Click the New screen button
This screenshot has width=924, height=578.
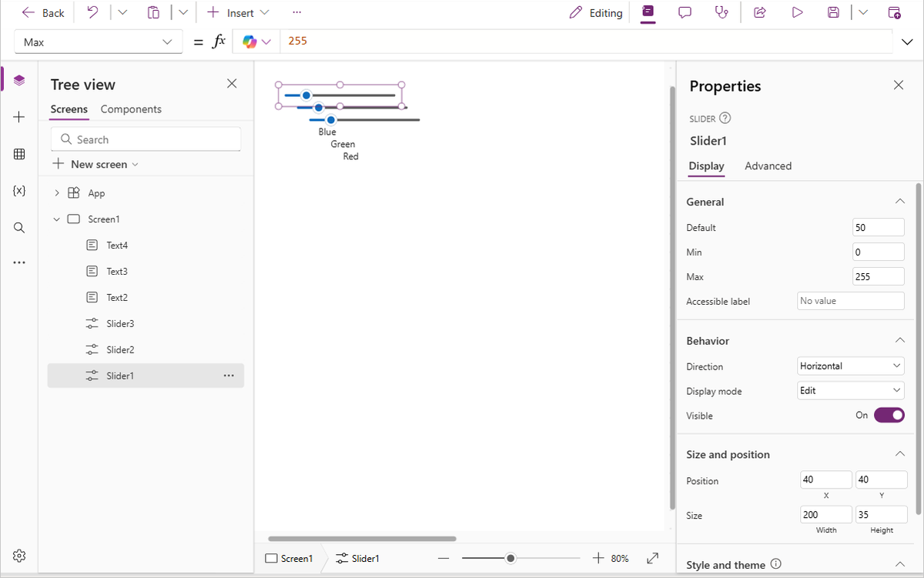[95, 164]
